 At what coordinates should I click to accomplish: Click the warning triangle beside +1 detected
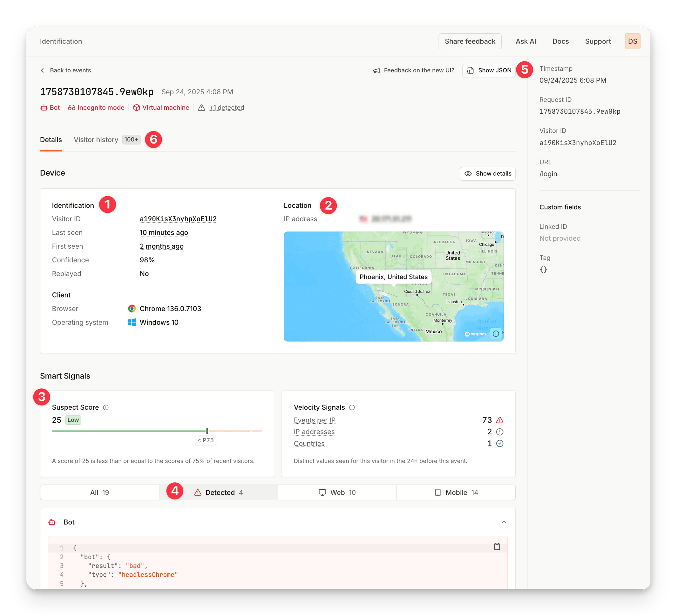(201, 108)
